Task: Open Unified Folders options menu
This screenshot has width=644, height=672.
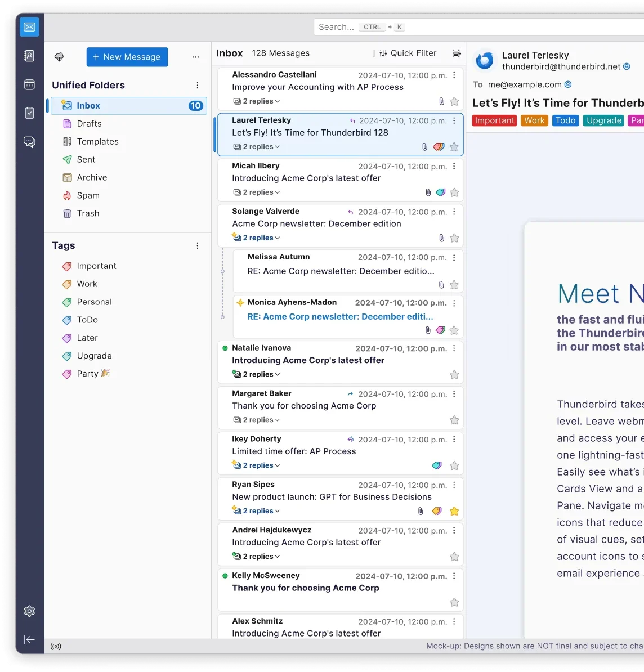Action: pos(197,86)
